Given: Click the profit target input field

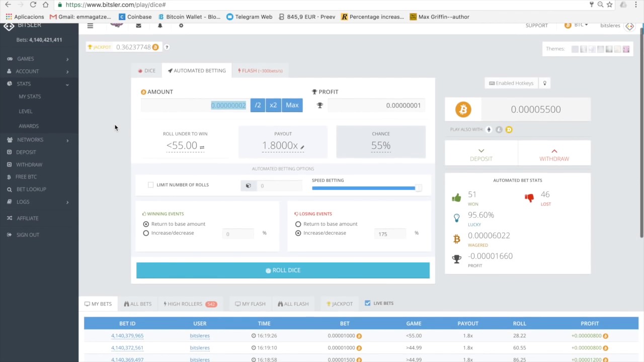Looking at the screenshot, I should pos(376,105).
